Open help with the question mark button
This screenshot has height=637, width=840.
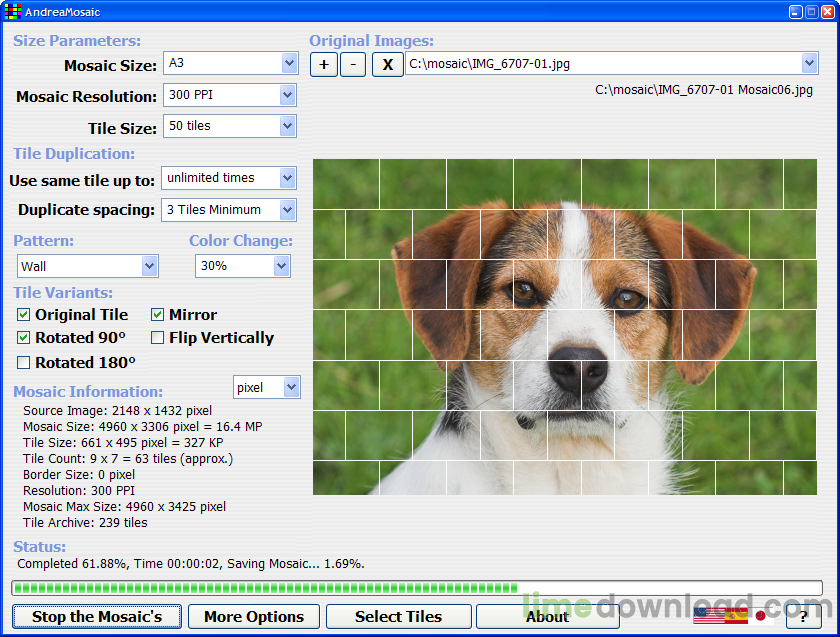click(802, 616)
